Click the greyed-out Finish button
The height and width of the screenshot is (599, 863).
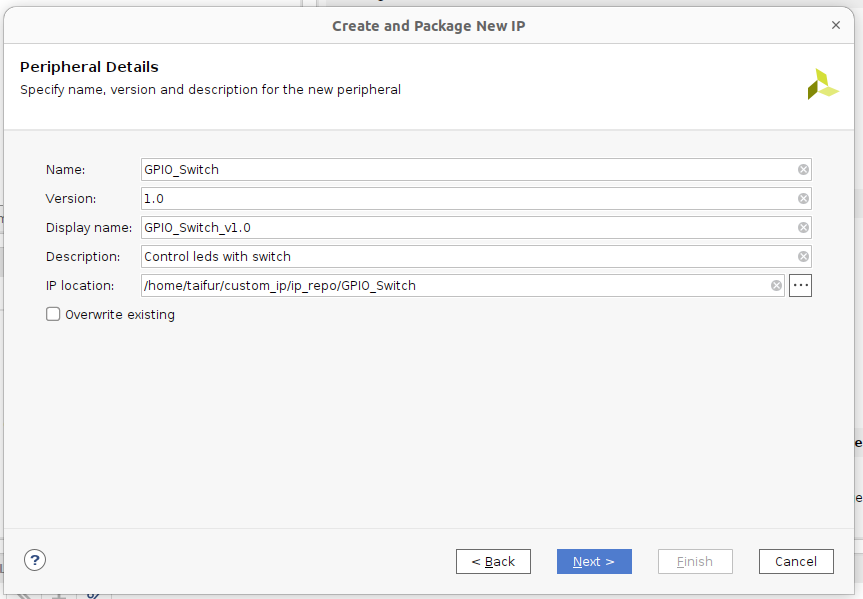pyautogui.click(x=695, y=561)
